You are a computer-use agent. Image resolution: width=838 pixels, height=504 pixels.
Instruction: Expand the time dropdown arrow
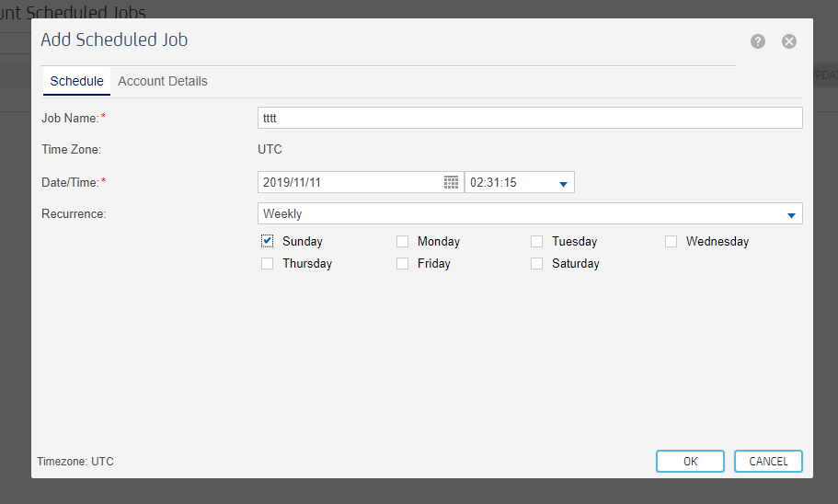tap(563, 183)
